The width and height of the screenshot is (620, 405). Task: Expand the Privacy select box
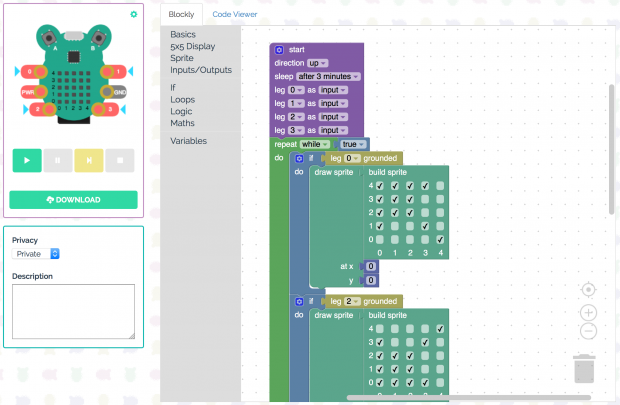[36, 254]
